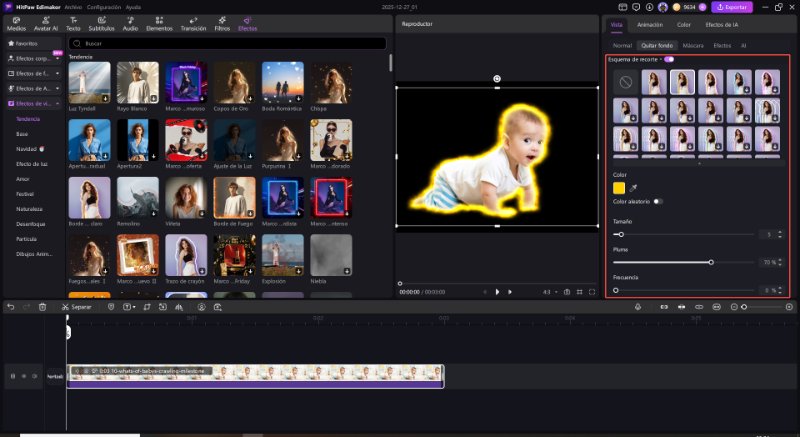This screenshot has height=437, width=800.
Task: Open the Subtítulos panel
Action: (102, 24)
